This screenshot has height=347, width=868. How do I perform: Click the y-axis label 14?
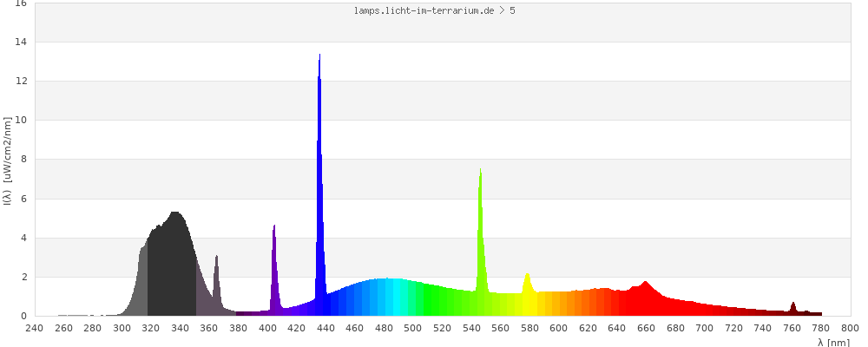point(21,42)
